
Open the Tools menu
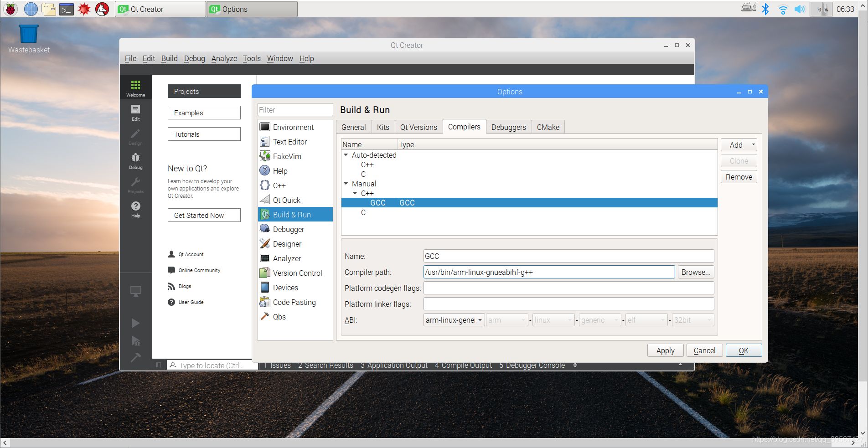coord(252,58)
